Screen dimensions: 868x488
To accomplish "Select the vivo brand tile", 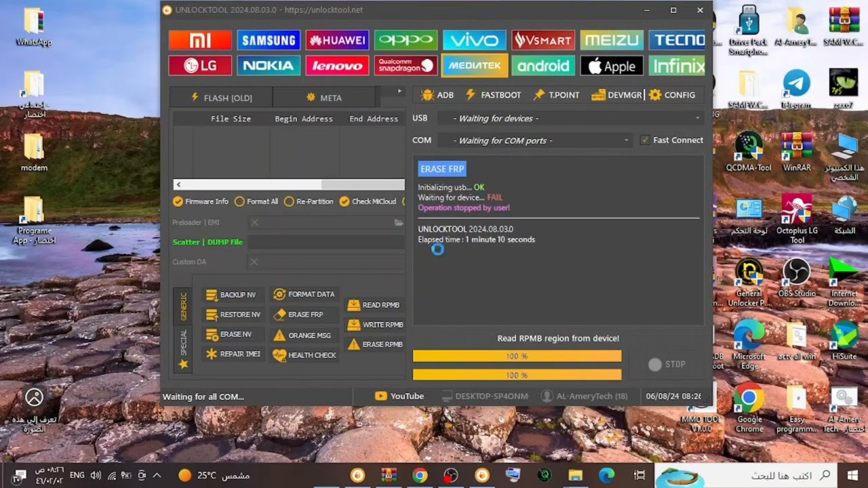I will (474, 40).
